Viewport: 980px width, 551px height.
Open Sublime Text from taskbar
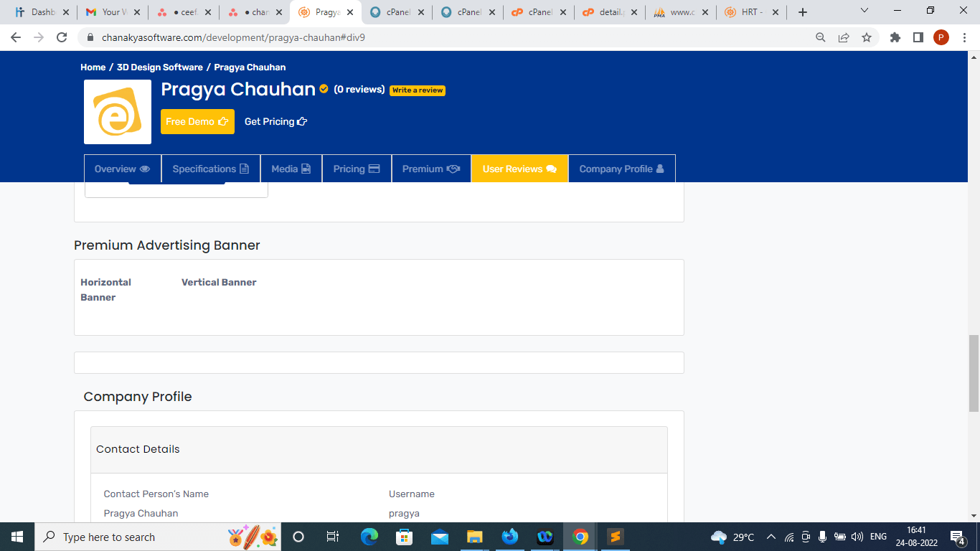point(615,537)
